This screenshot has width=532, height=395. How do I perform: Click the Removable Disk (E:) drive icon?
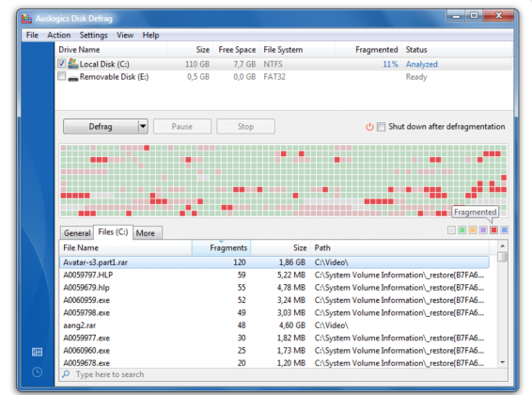click(x=73, y=78)
